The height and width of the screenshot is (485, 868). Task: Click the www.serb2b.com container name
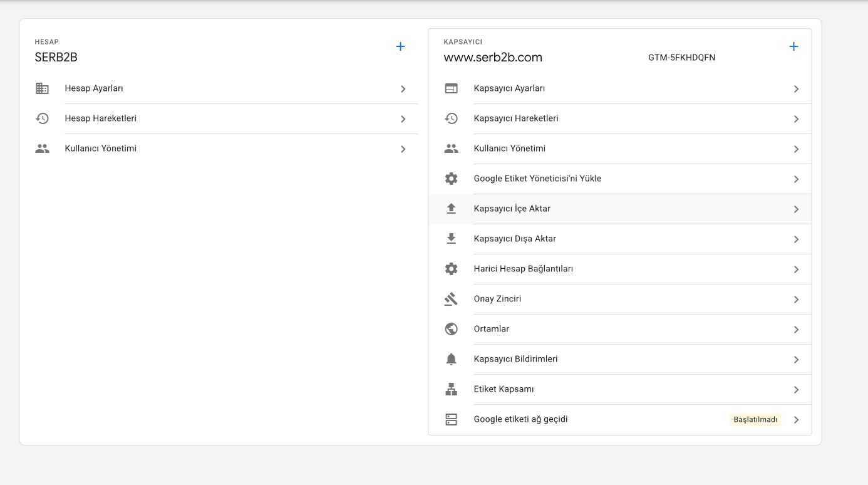[x=493, y=58]
